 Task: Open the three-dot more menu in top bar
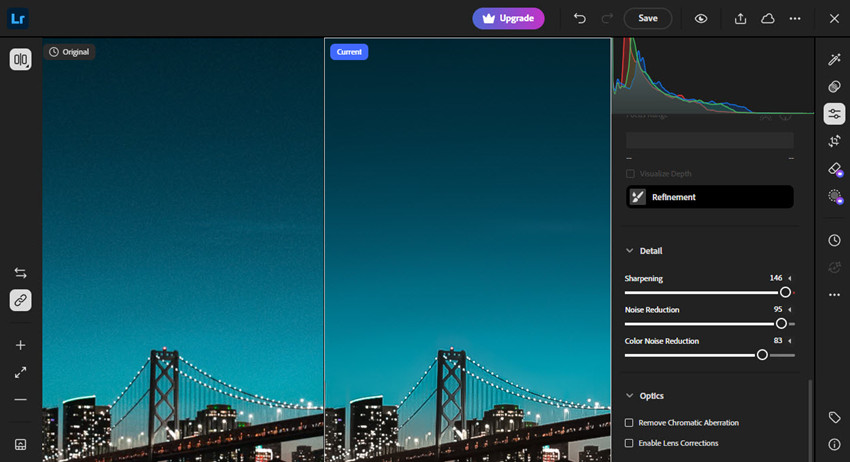pyautogui.click(x=795, y=18)
